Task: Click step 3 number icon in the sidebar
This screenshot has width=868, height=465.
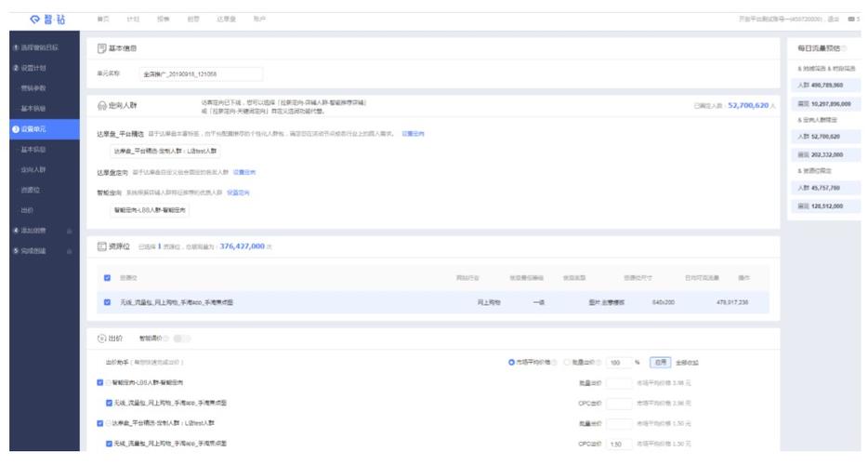Action: click(x=16, y=129)
